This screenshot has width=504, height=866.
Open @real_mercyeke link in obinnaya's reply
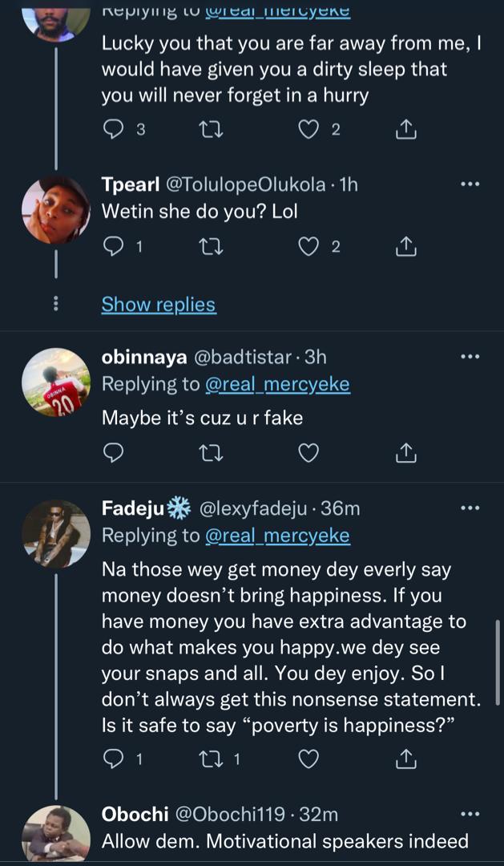tap(277, 384)
